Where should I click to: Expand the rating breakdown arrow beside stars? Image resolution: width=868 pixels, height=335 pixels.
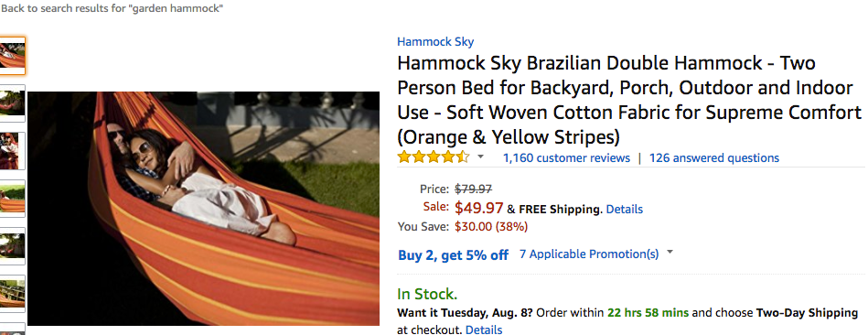click(x=480, y=157)
